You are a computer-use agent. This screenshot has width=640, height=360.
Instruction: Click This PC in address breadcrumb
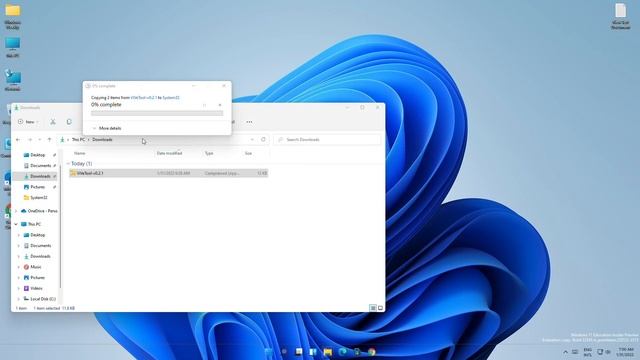click(x=78, y=140)
